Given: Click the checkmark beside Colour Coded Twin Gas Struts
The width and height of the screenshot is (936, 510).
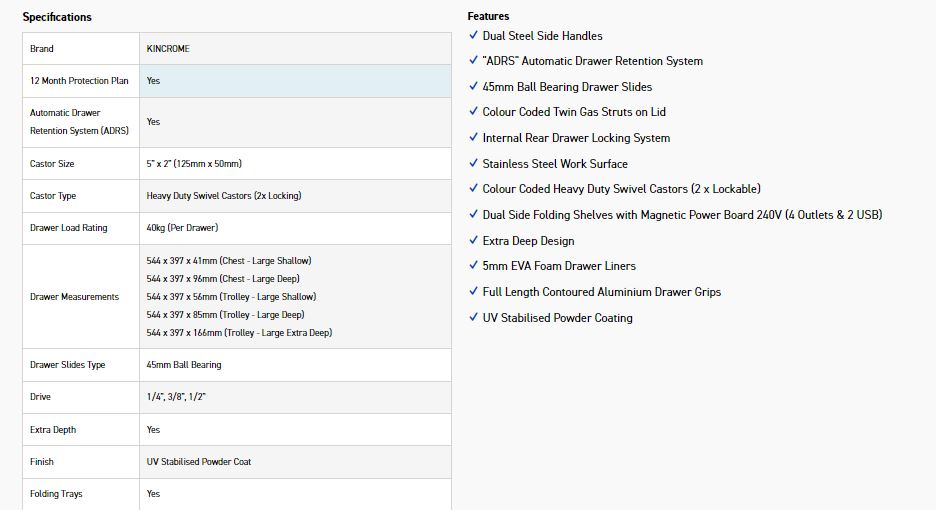Looking at the screenshot, I should (473, 112).
